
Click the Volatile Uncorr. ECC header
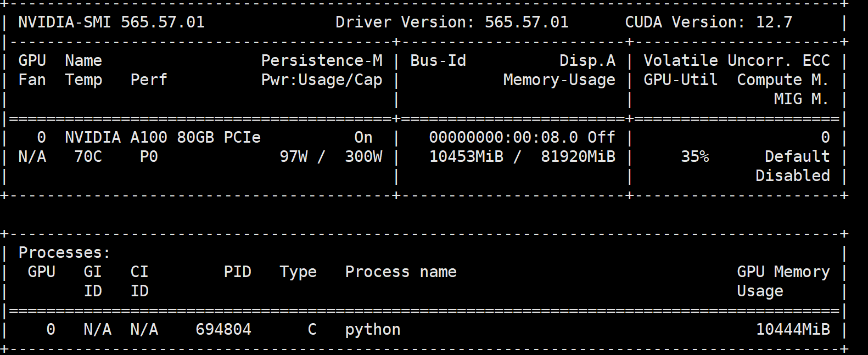pyautogui.click(x=737, y=60)
